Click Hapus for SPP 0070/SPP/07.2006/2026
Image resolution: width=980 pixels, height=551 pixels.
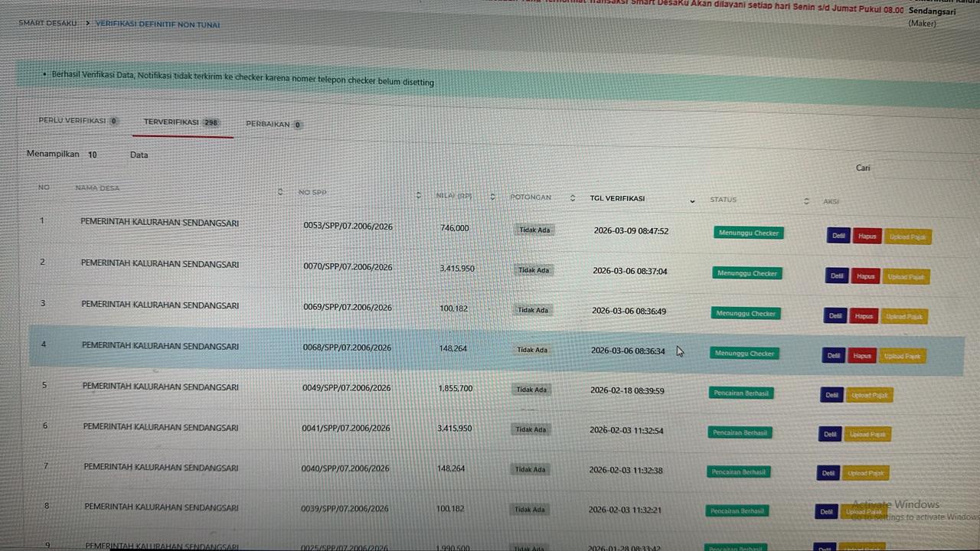[x=866, y=276]
